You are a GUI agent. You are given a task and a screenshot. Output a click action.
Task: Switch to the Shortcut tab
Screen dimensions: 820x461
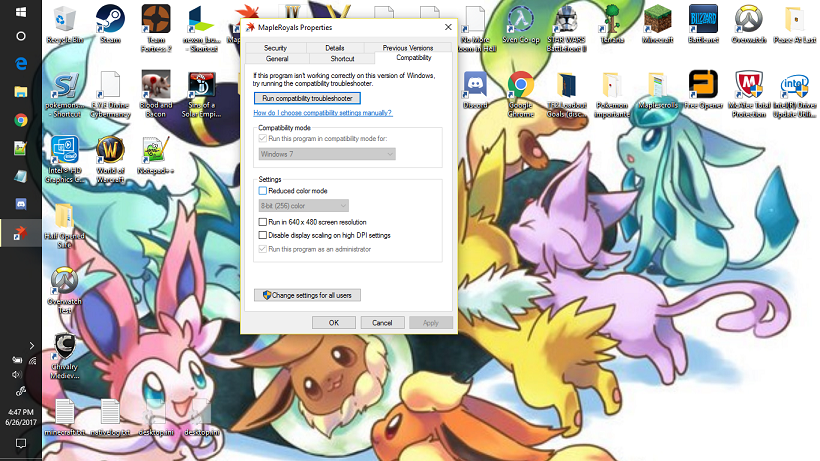(x=342, y=58)
